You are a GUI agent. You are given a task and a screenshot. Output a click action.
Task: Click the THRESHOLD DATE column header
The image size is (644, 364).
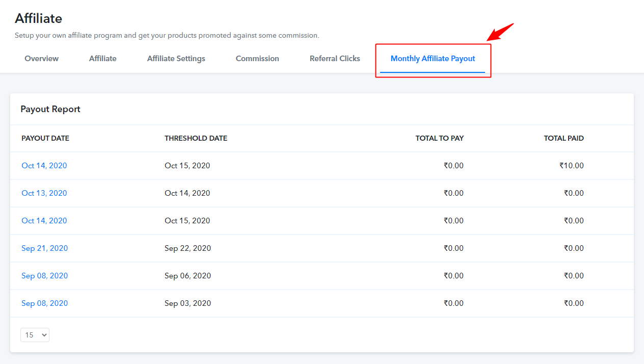(x=196, y=138)
